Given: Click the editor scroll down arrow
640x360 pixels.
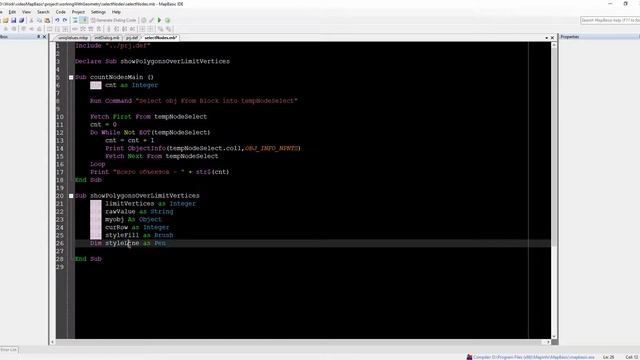Looking at the screenshot, I should click(x=554, y=336).
